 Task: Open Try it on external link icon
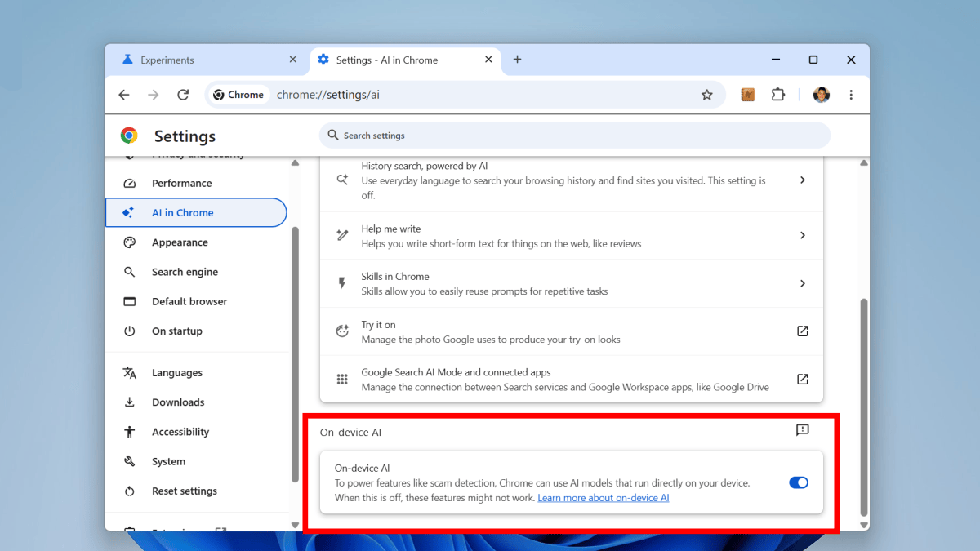pyautogui.click(x=803, y=331)
